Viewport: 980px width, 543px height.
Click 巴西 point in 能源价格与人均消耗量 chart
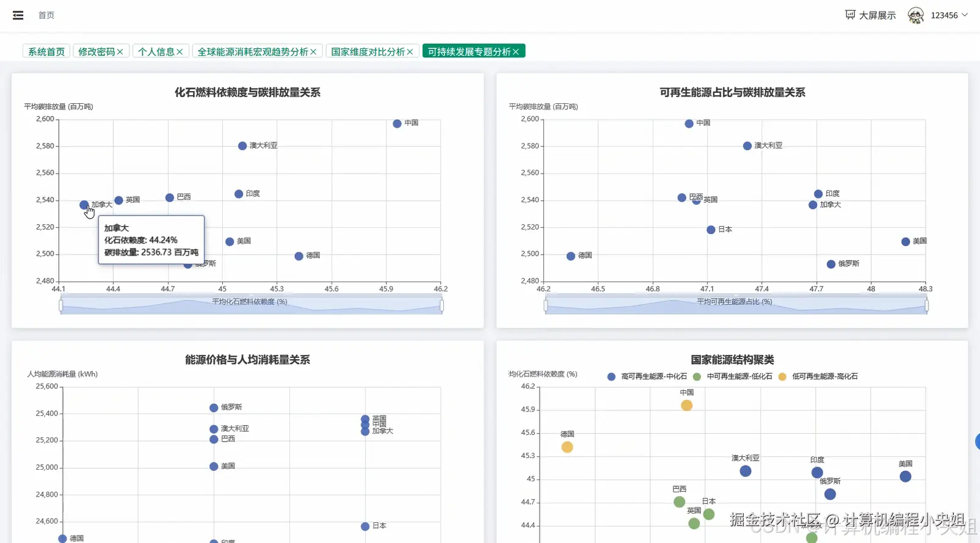pyautogui.click(x=214, y=439)
